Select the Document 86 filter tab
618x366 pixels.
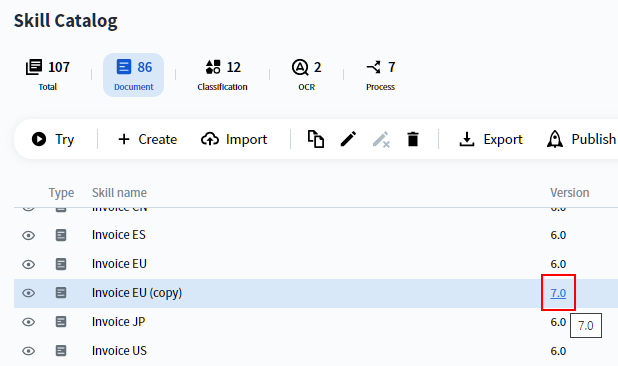134,75
